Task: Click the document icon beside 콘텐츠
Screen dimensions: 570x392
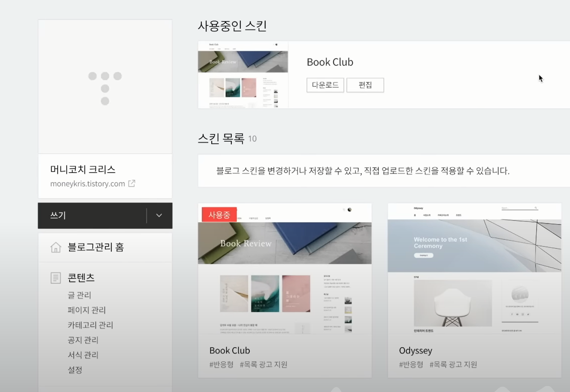Action: (x=55, y=278)
